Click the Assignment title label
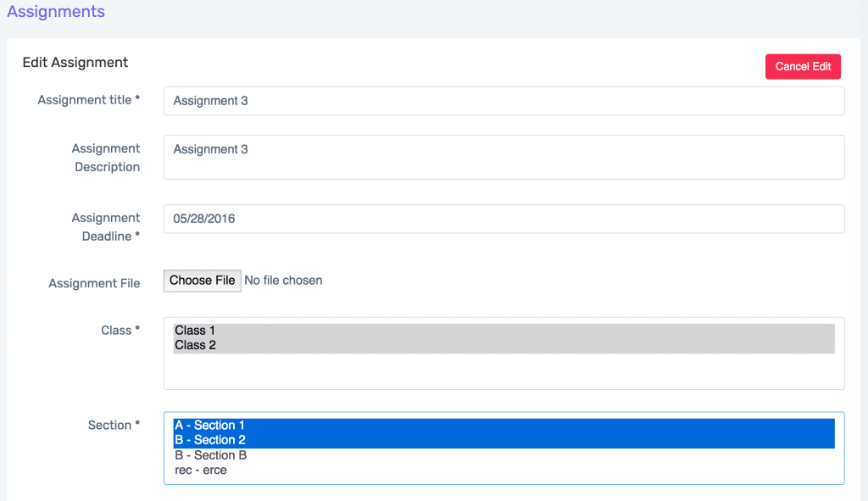 tap(88, 100)
